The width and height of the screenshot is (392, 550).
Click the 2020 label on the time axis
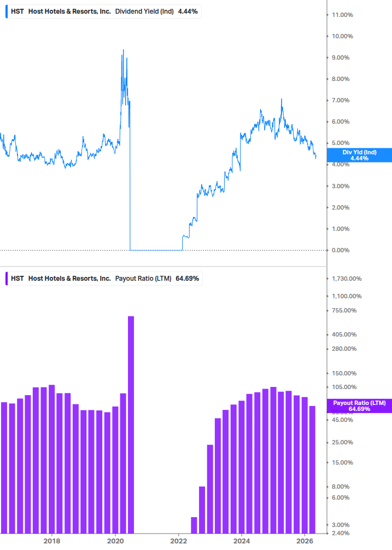pyautogui.click(x=115, y=541)
